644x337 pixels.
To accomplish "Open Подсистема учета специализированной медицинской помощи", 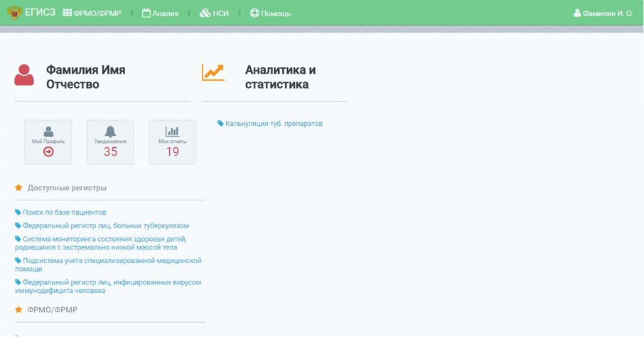I will coord(112,264).
